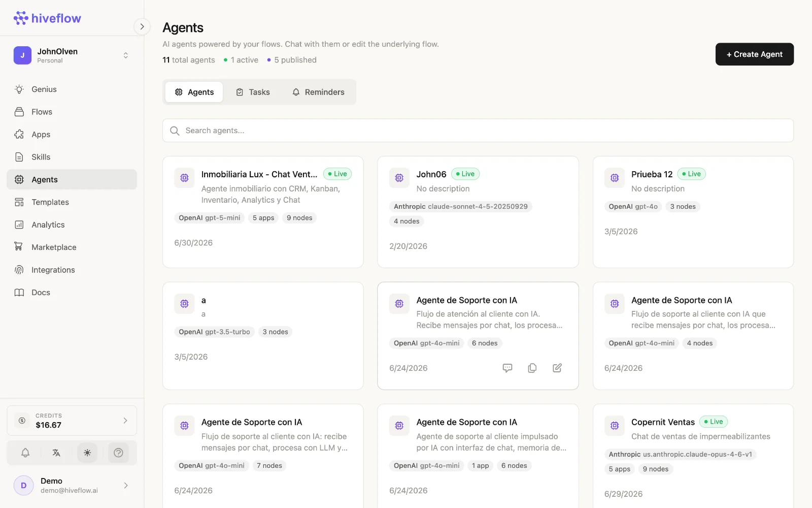Screen dimensions: 812x508
Task: Click the us.anthropic.claude-opus-4-6-v1 tag
Action: tap(681, 455)
